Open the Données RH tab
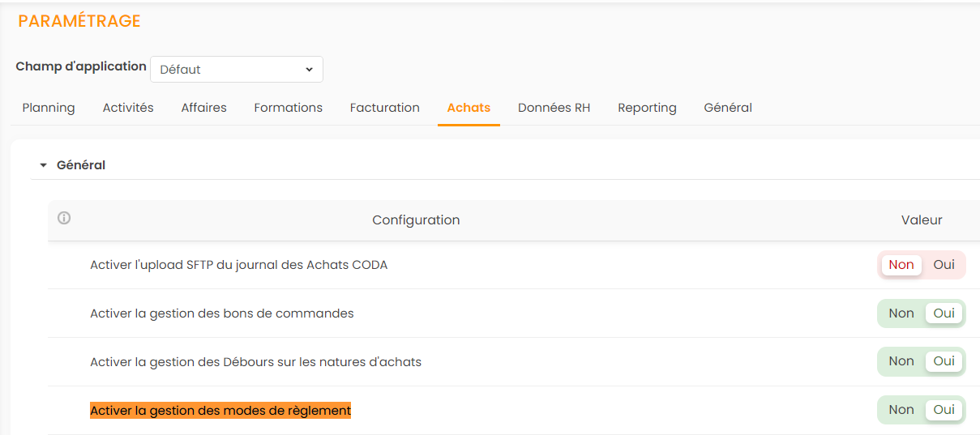980x435 pixels. coord(554,108)
